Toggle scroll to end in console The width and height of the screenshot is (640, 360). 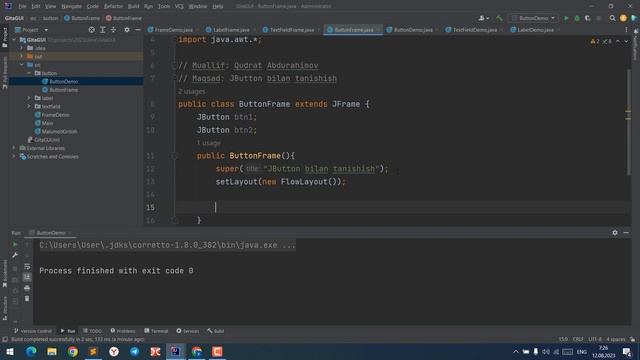(x=27, y=277)
